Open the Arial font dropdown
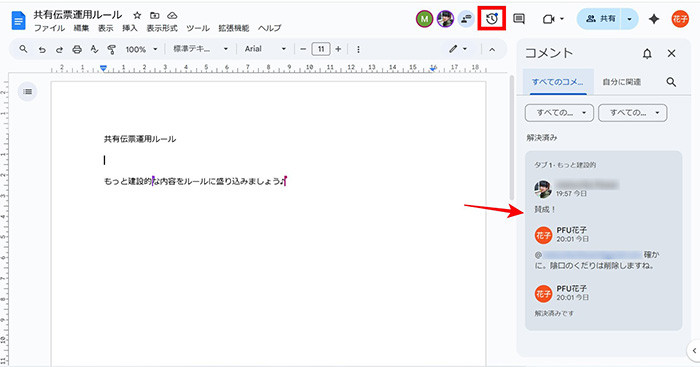This screenshot has width=700, height=367. click(265, 49)
